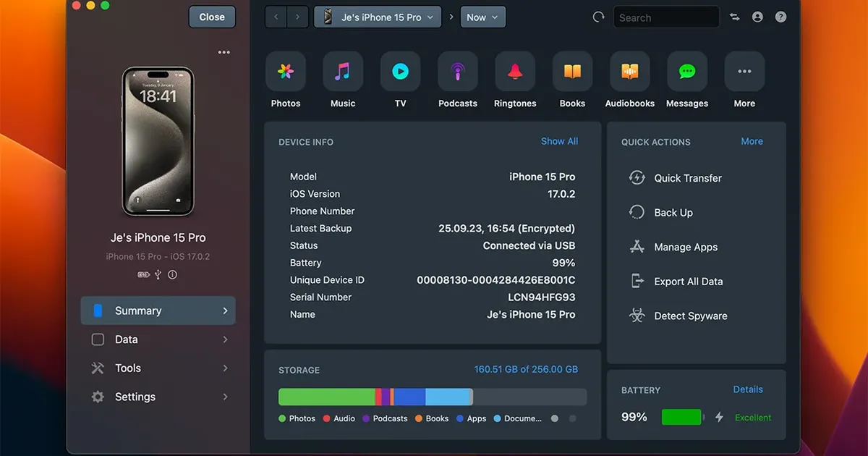
Task: Open the Je's iPhone 15 Pro device dropdown
Action: pyautogui.click(x=378, y=17)
